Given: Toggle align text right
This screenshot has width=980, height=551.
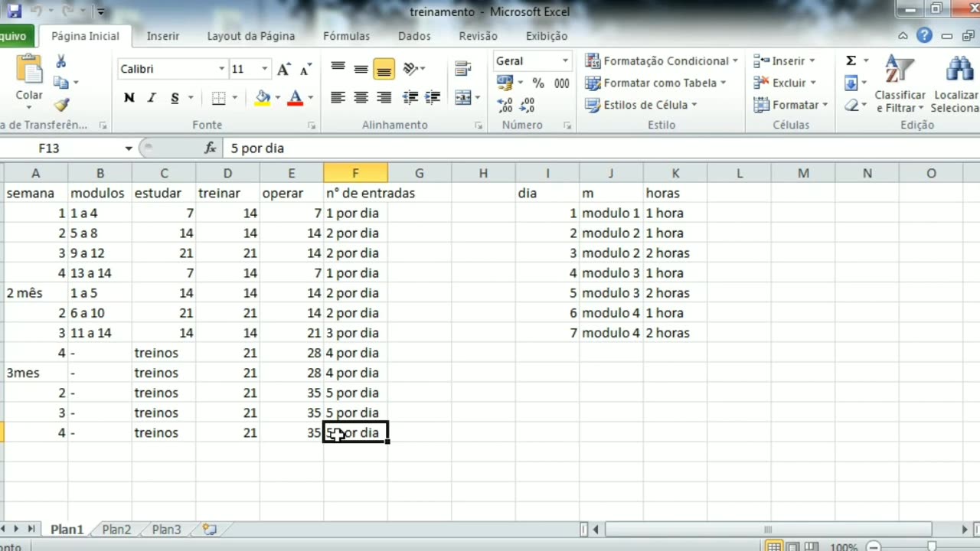Looking at the screenshot, I should point(384,98).
